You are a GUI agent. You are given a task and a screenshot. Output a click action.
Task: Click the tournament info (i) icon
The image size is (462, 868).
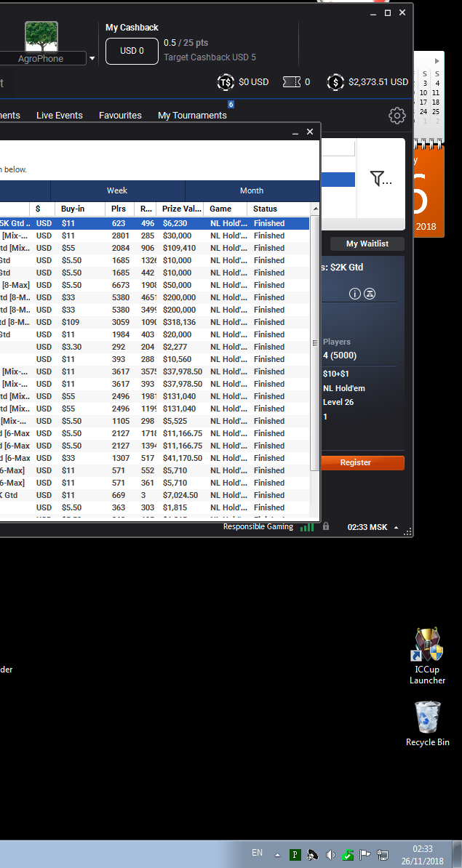[x=355, y=294]
